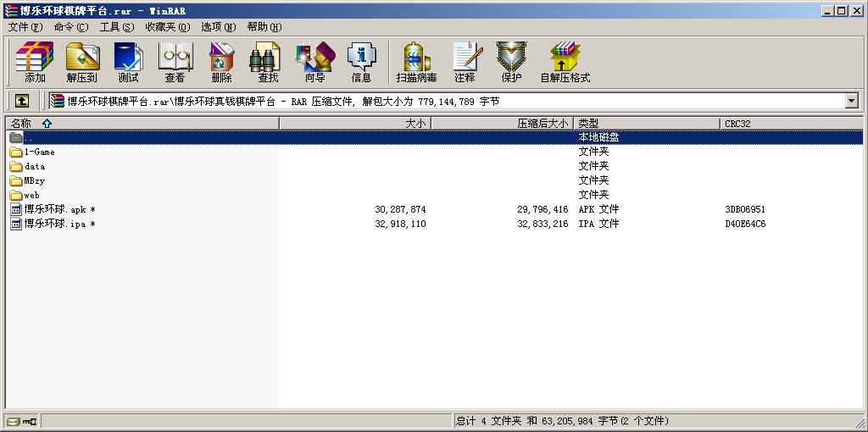The height and width of the screenshot is (432, 868).
Task: Show archive 信息 (Info)
Action: point(361,56)
